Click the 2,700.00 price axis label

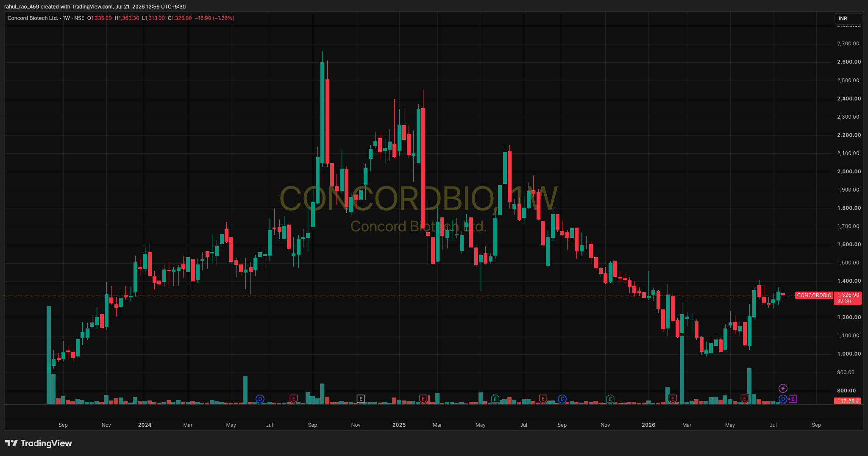coord(848,44)
